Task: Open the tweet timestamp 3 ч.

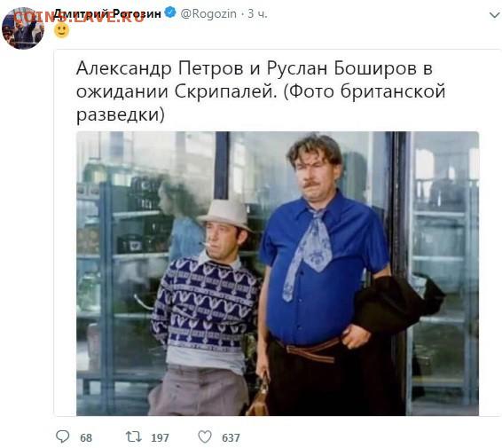Action: coord(257,14)
